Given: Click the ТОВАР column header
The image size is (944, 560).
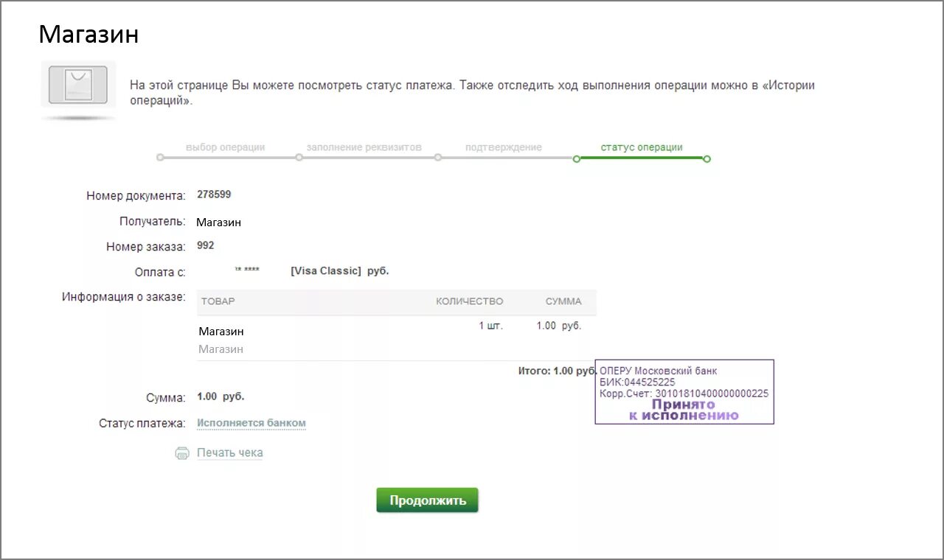Looking at the screenshot, I should click(x=218, y=301).
